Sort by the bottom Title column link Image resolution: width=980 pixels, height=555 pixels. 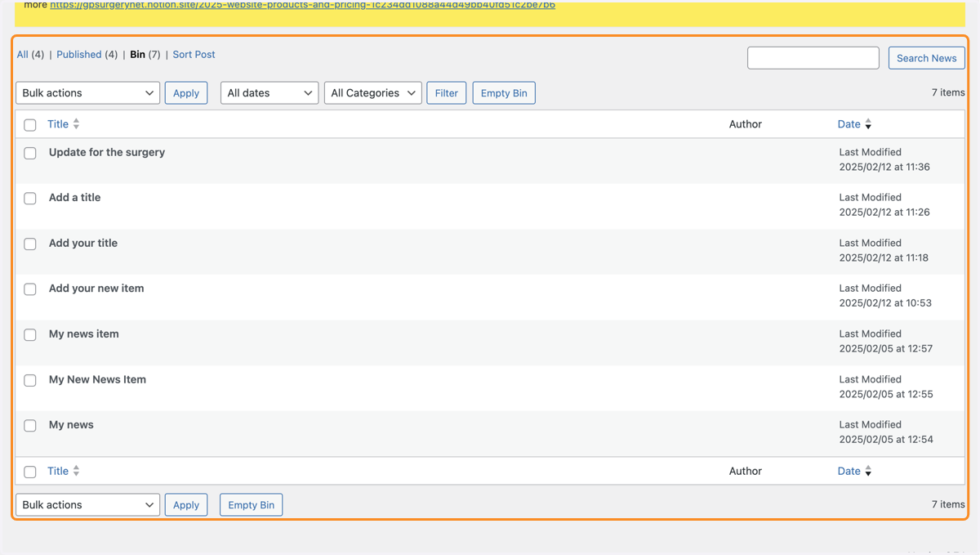pos(58,471)
